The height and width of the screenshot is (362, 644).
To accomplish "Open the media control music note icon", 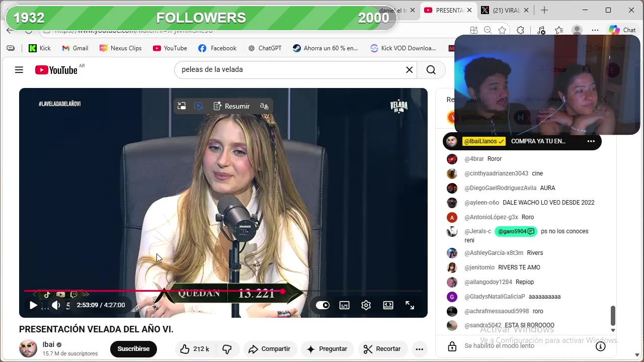I will pos(541,30).
